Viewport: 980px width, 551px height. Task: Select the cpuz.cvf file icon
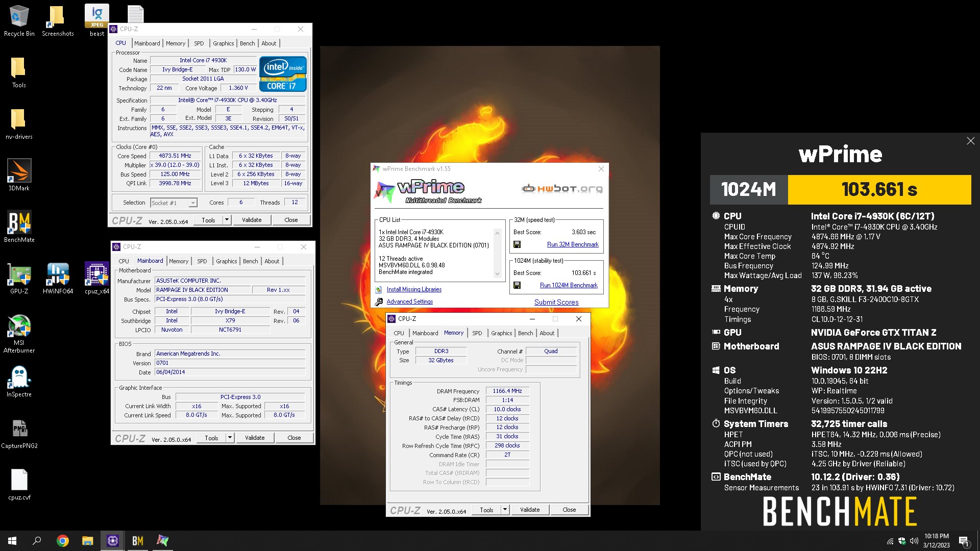[19, 484]
